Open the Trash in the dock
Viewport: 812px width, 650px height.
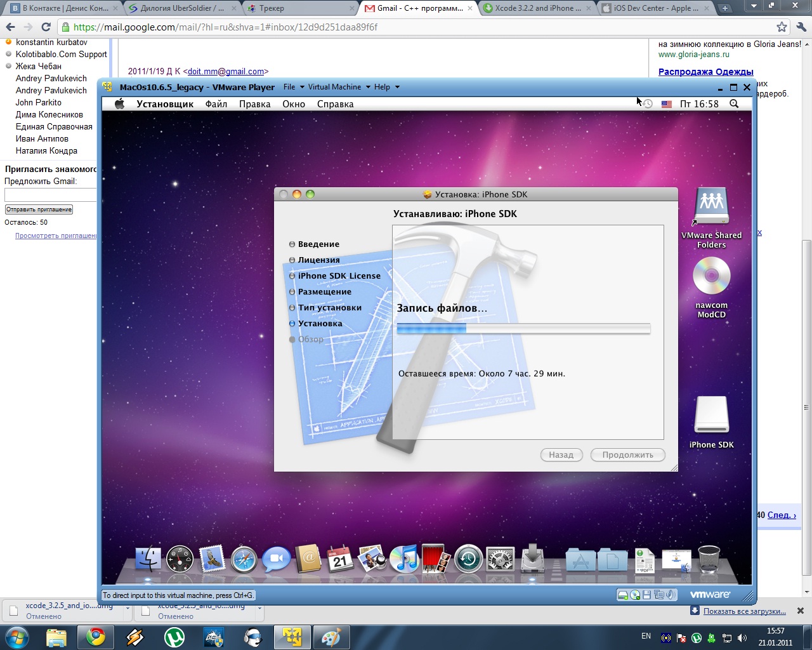tap(709, 559)
